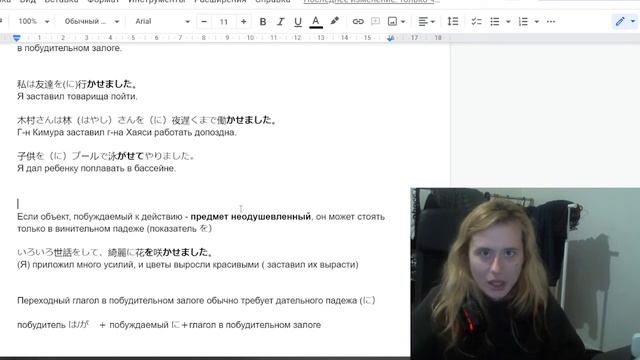The height and width of the screenshot is (360, 640).
Task: Click the insert image icon
Action: (x=392, y=22)
